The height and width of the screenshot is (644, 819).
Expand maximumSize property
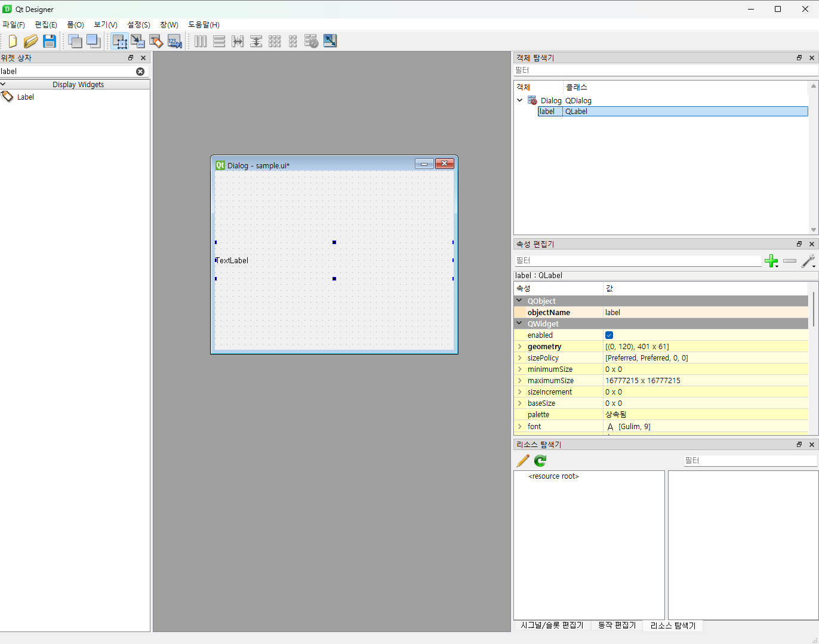520,381
